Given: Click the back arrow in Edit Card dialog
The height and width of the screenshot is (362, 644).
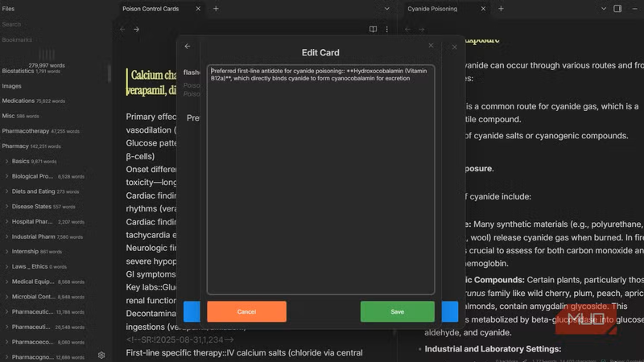Looking at the screenshot, I should point(188,47).
